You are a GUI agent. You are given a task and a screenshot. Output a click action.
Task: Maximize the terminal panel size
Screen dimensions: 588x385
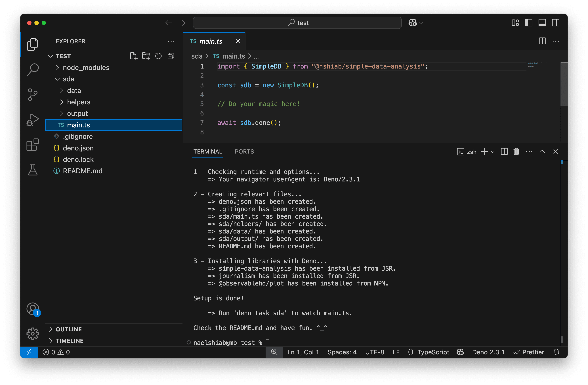(542, 151)
